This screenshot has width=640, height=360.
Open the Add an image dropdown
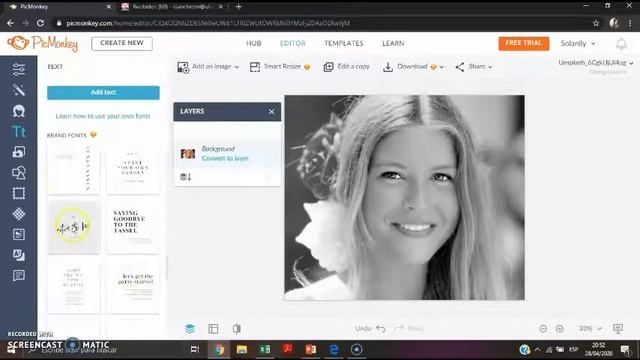[x=208, y=67]
